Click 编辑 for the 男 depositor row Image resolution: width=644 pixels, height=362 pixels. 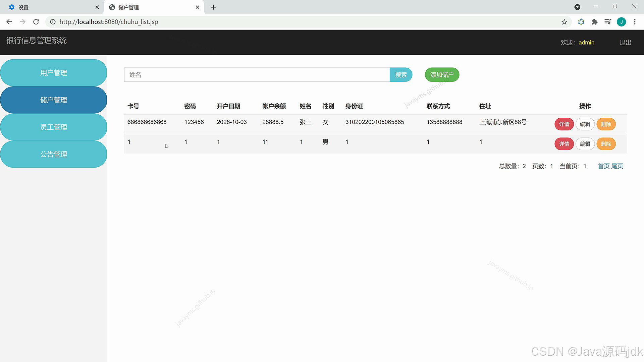pos(585,144)
